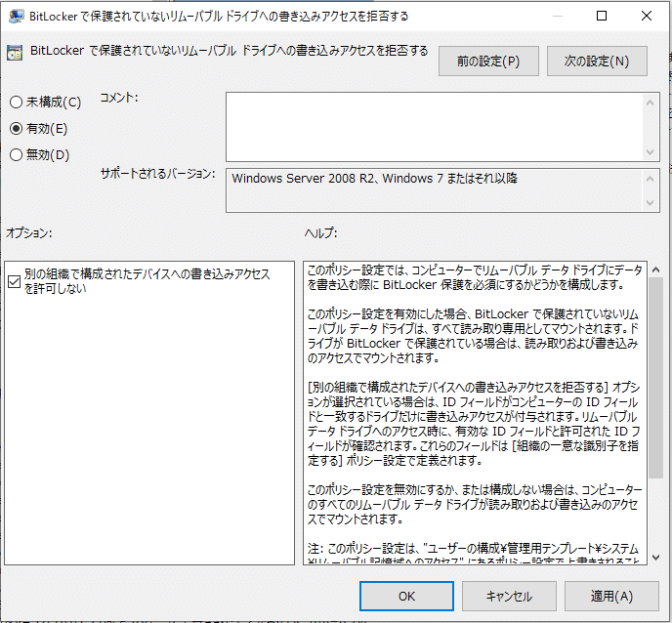
Task: Confirm with the OK button
Action: (x=406, y=596)
